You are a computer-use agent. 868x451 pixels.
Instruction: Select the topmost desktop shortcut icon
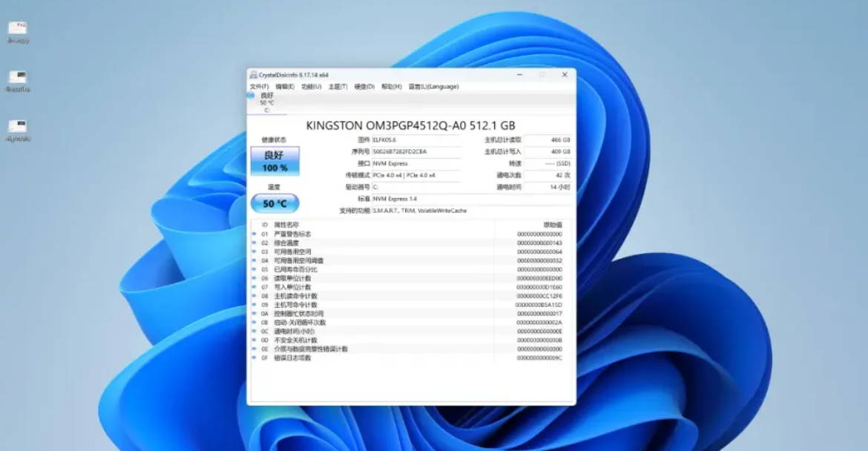18,32
